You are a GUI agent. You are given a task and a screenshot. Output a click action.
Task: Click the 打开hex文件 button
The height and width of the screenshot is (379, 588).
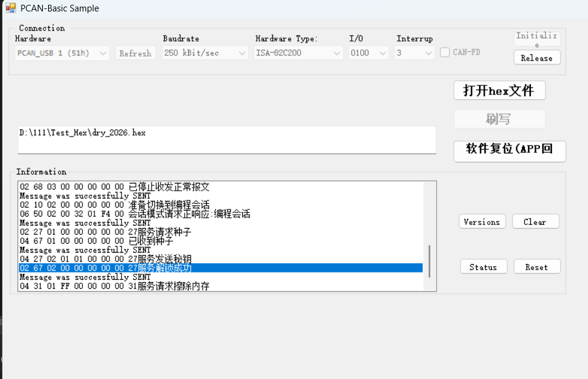pyautogui.click(x=499, y=90)
